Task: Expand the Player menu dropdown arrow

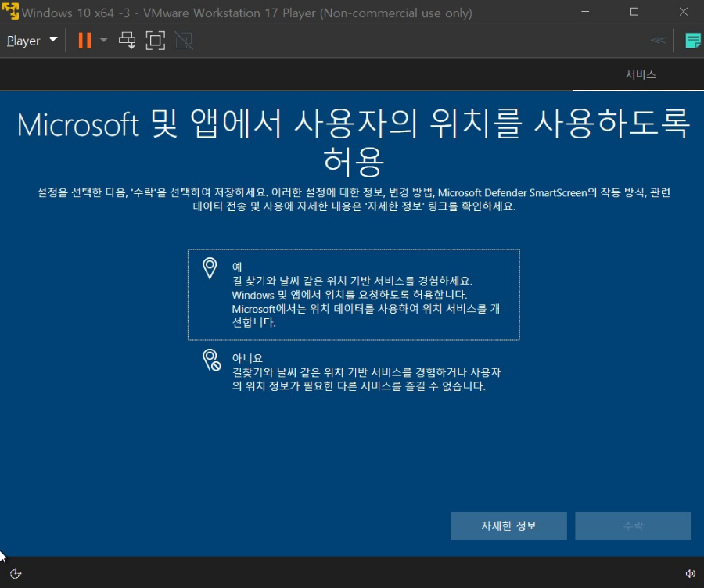Action: [53, 40]
